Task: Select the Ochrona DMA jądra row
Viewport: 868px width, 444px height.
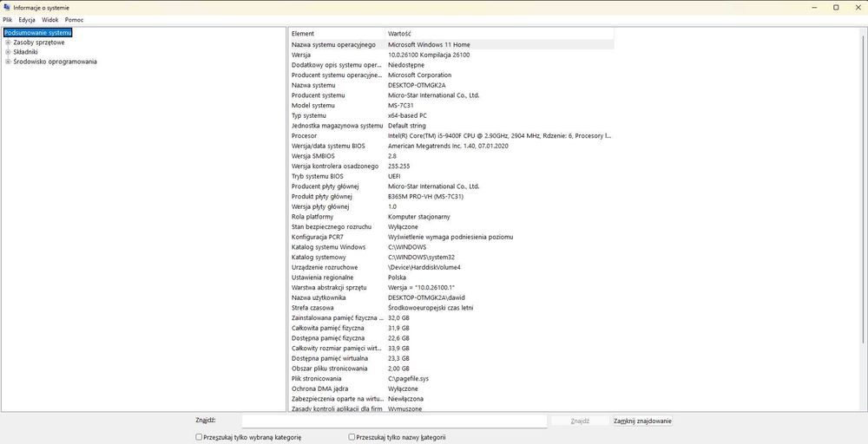Action: tap(451, 388)
